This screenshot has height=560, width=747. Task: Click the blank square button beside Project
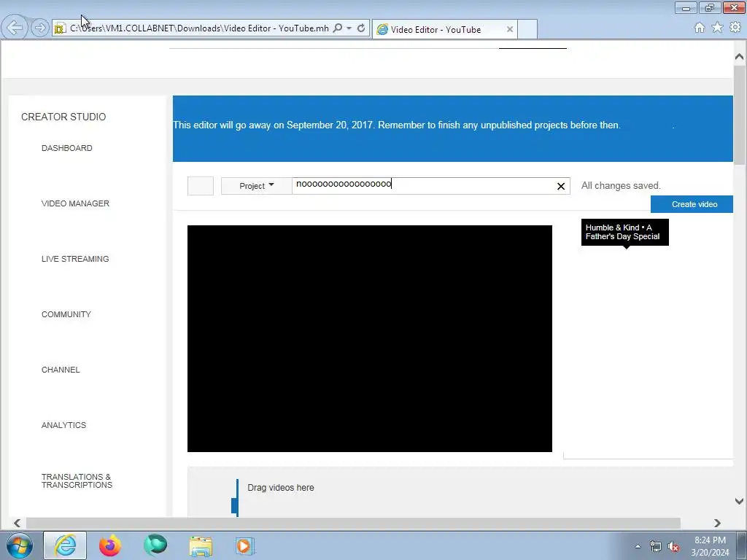[x=201, y=186]
